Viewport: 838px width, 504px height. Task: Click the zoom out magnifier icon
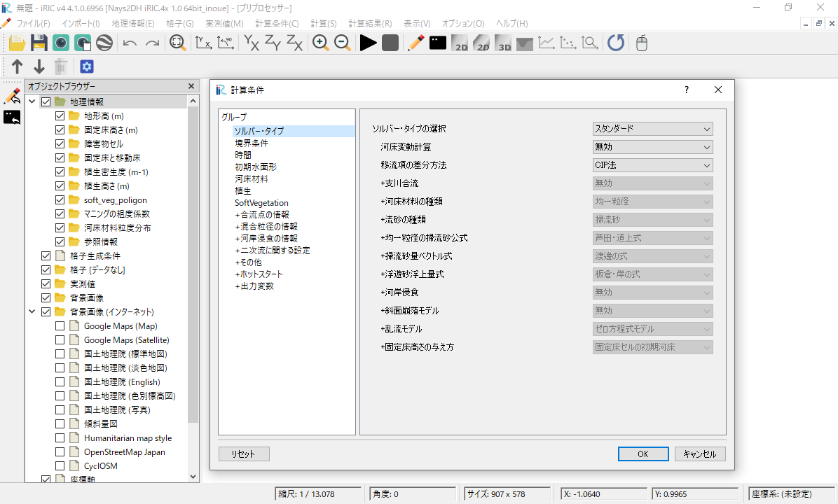tap(342, 43)
